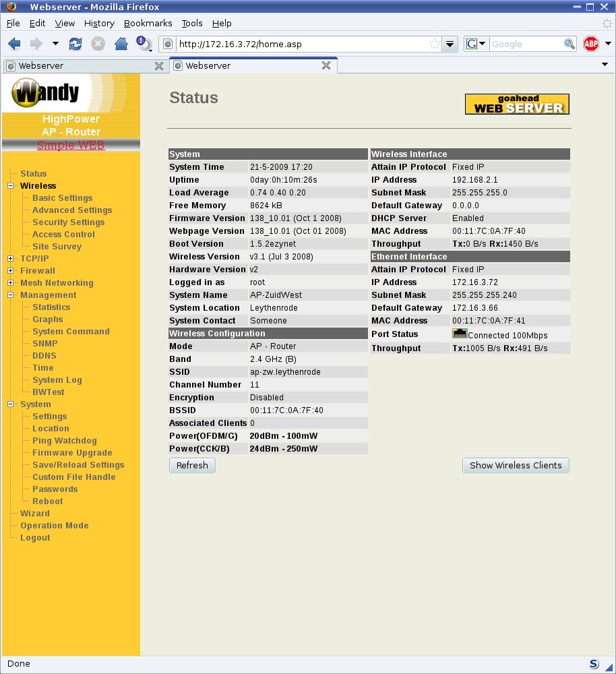Viewport: 616px width, 674px height.
Task: Click the goahead WebServer logo
Action: pyautogui.click(x=517, y=104)
